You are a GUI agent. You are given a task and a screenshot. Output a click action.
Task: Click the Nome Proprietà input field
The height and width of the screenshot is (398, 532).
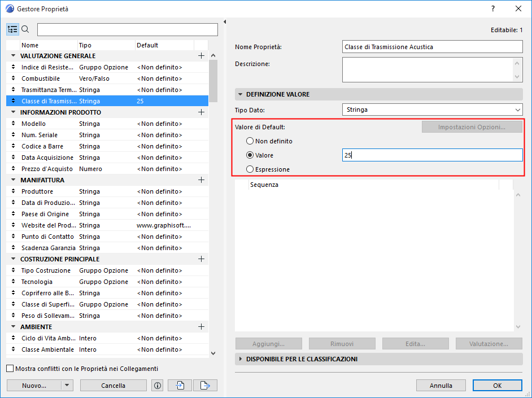click(432, 47)
